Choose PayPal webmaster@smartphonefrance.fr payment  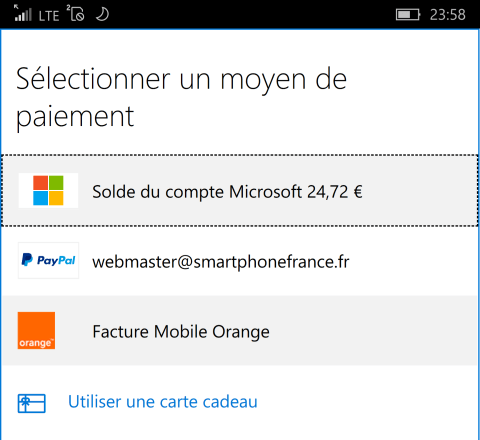pos(240,261)
